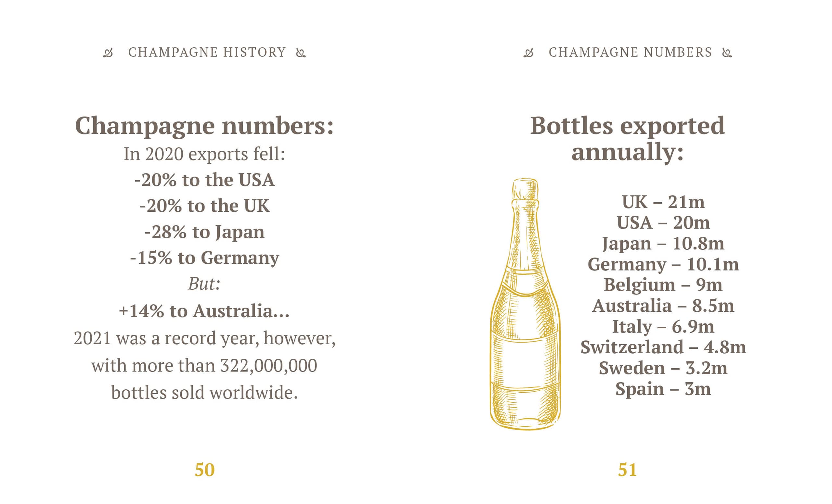Image resolution: width=832 pixels, height=504 pixels.
Task: Select the 'Champagne History' page header
Action: click(x=207, y=52)
